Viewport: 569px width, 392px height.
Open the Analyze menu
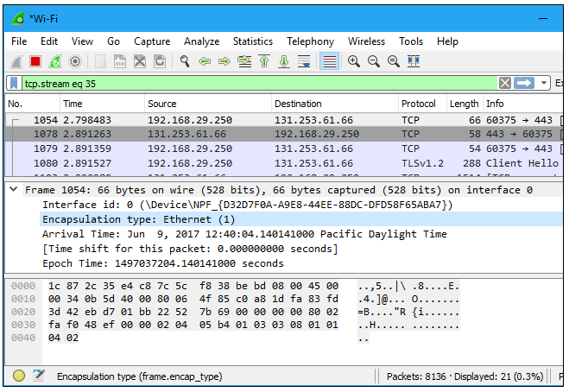pyautogui.click(x=201, y=41)
